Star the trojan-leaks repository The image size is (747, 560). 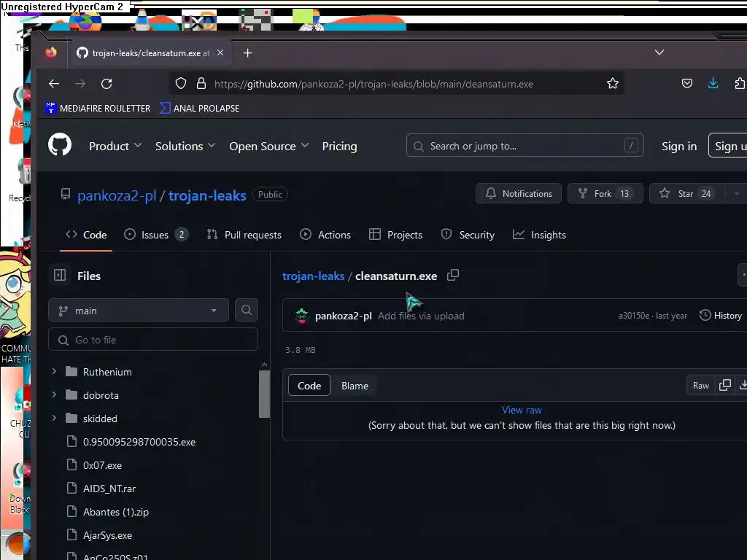686,193
